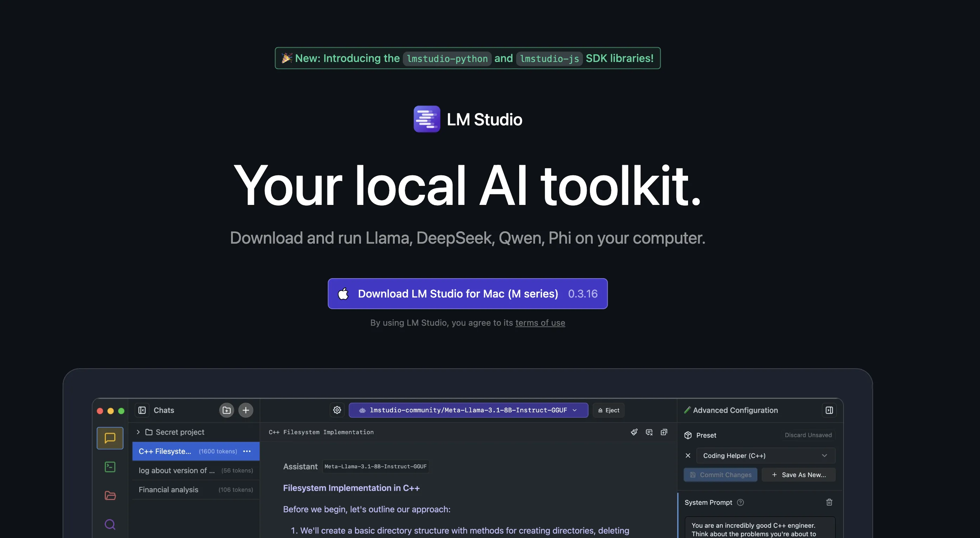Start a new chat with the plus icon
This screenshot has width=980, height=538.
point(246,410)
